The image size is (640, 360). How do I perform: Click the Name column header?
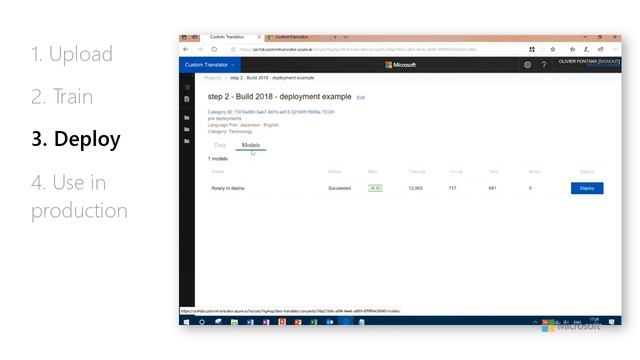click(218, 172)
